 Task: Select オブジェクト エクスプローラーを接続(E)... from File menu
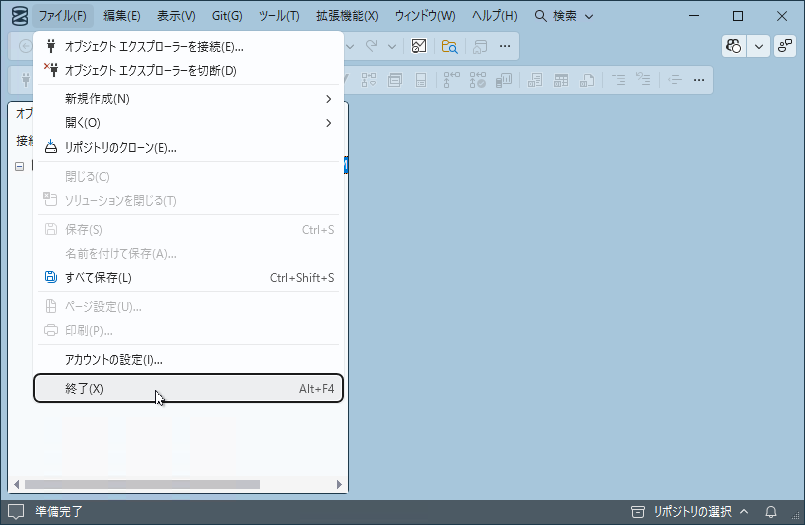[x=153, y=46]
